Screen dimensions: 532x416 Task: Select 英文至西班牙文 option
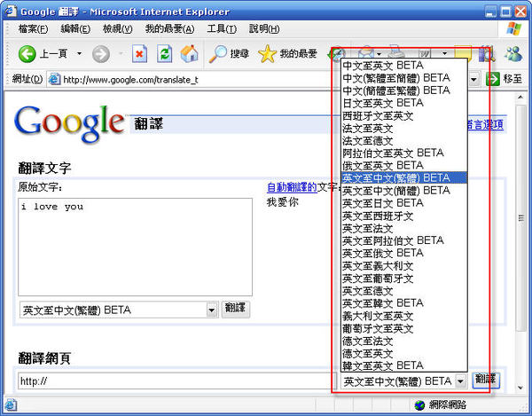(x=404, y=216)
